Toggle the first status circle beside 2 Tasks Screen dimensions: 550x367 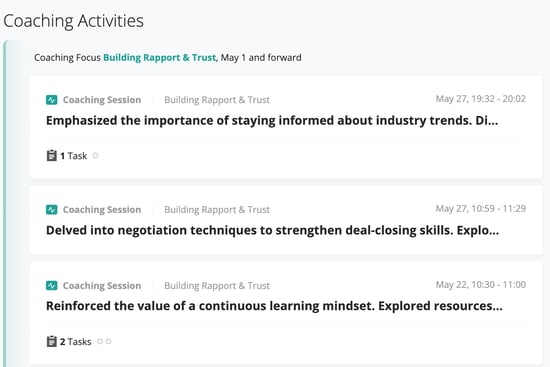coord(100,341)
